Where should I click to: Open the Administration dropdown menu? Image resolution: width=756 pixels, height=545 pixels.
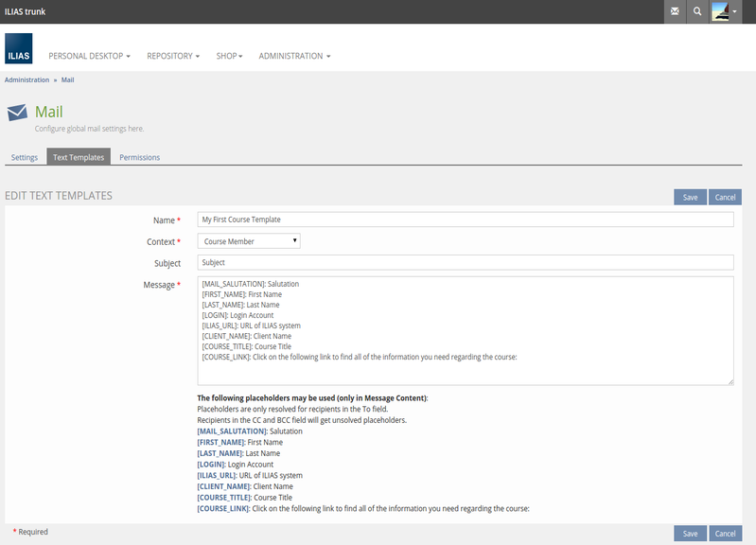pos(294,56)
